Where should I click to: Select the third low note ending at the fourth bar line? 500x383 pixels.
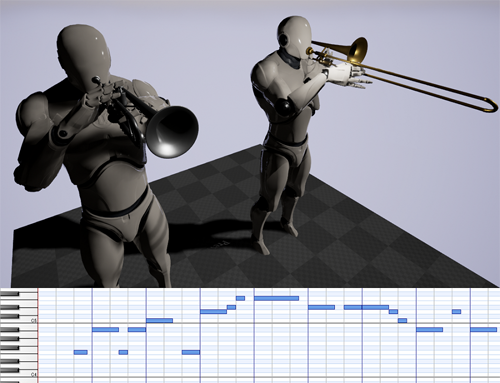point(191,352)
